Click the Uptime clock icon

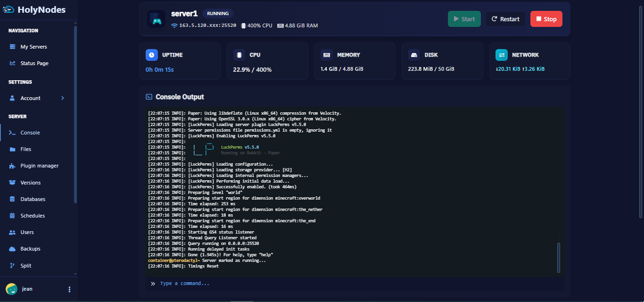pyautogui.click(x=151, y=55)
